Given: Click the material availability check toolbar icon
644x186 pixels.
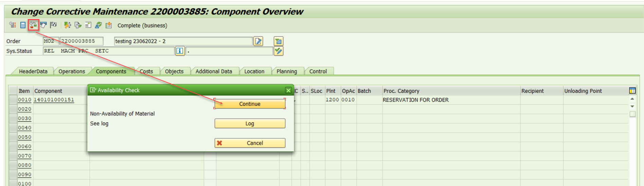Looking at the screenshot, I should pyautogui.click(x=33, y=25).
